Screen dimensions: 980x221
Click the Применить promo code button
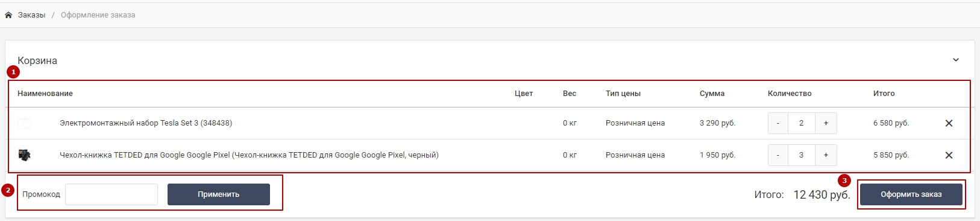pyautogui.click(x=219, y=194)
